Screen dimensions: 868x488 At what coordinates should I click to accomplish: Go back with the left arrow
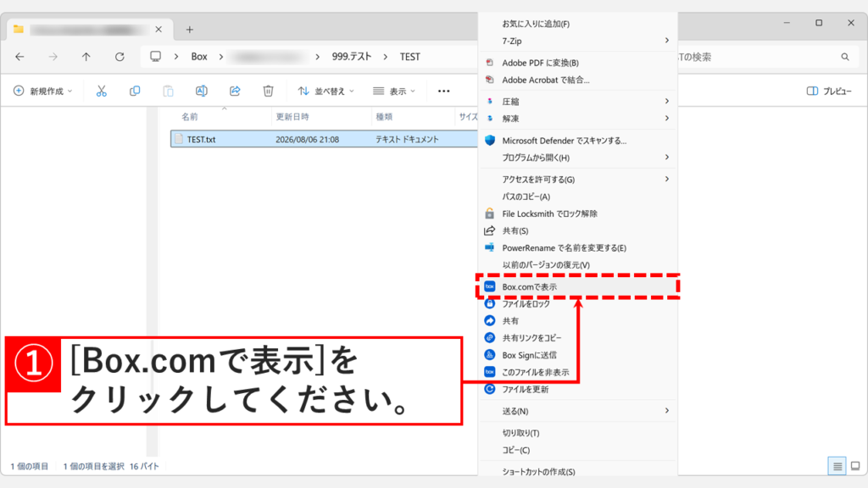(x=20, y=57)
